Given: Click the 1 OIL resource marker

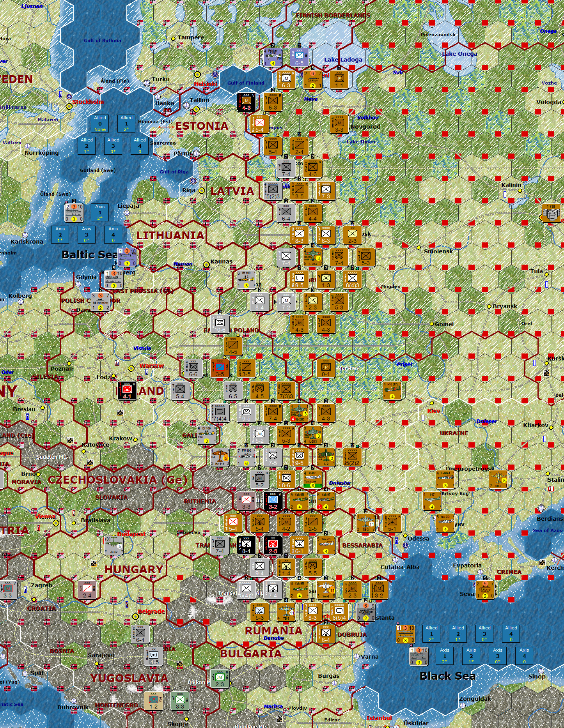Looking at the screenshot, I should pos(552,213).
